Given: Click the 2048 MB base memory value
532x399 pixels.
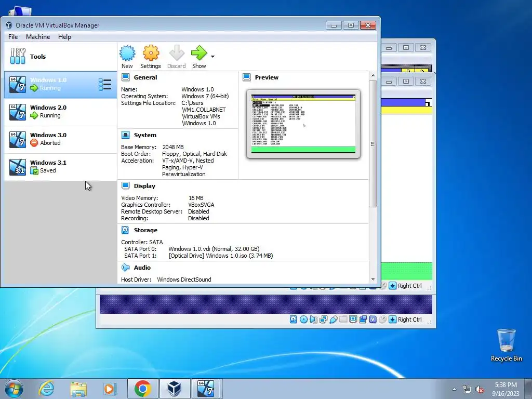Looking at the screenshot, I should click(173, 147).
